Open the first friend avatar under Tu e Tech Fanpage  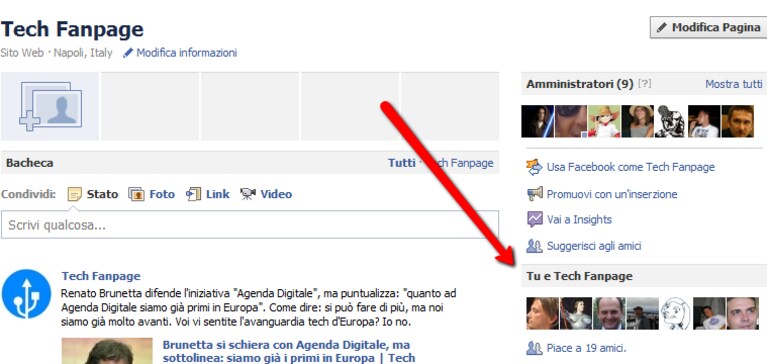click(x=542, y=313)
